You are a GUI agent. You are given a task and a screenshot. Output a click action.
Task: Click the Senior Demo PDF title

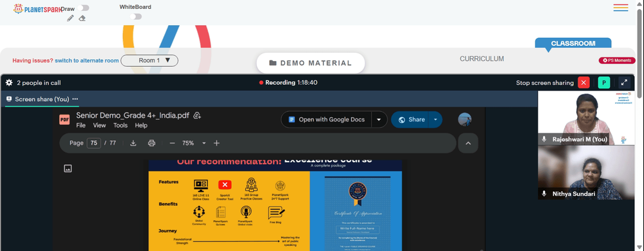[x=133, y=115]
